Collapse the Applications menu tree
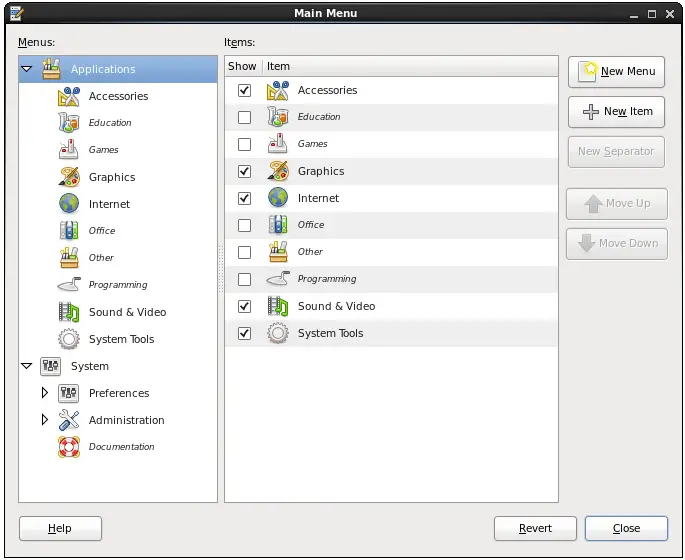685x560 pixels. point(27,70)
